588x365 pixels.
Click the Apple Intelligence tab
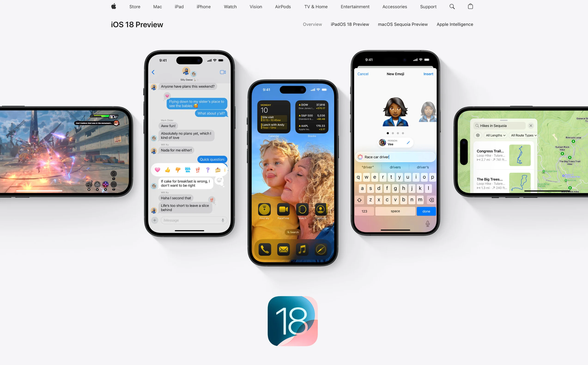[x=455, y=24]
